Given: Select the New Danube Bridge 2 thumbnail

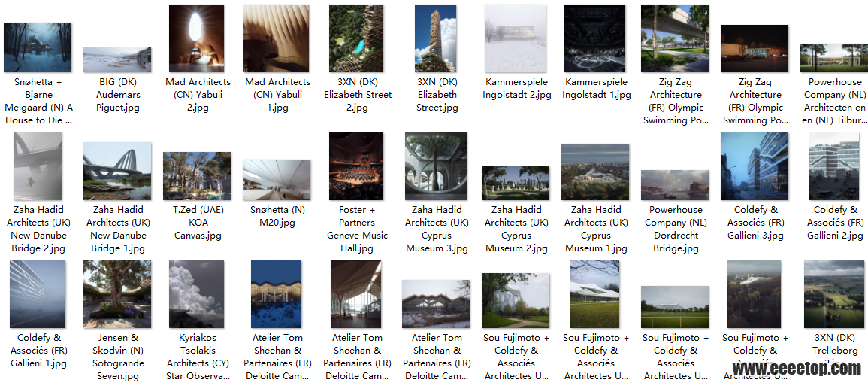Looking at the screenshot, I should [38, 166].
